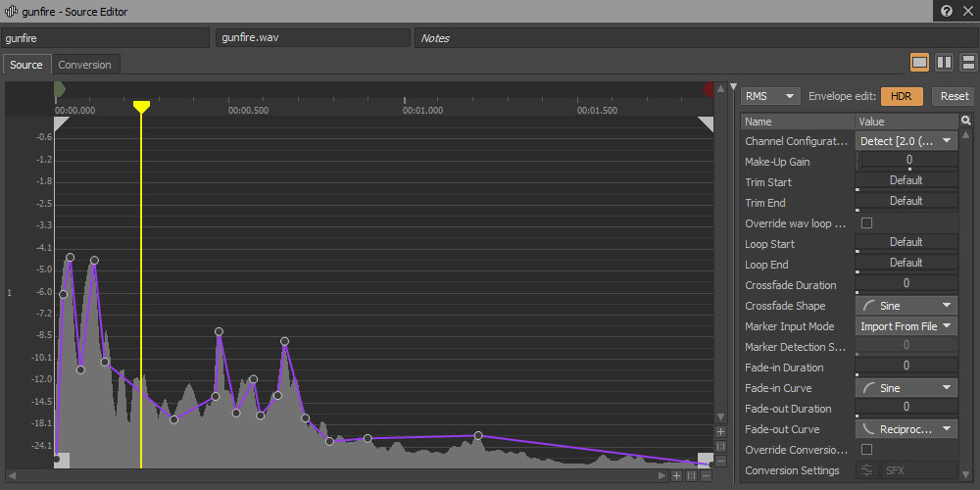Select the Source tab
This screenshot has width=980, height=490.
(x=26, y=65)
